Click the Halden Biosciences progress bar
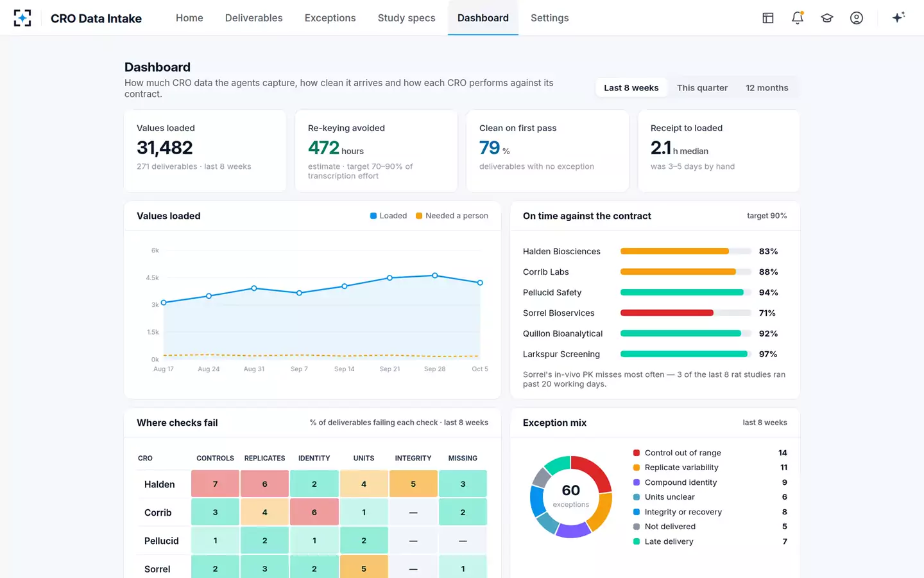 tap(686, 251)
